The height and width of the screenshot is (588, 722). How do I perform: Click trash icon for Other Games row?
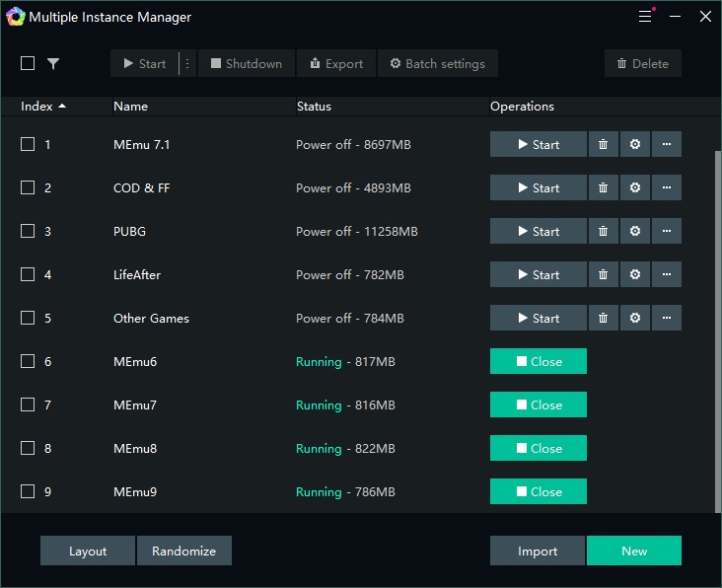(x=603, y=319)
